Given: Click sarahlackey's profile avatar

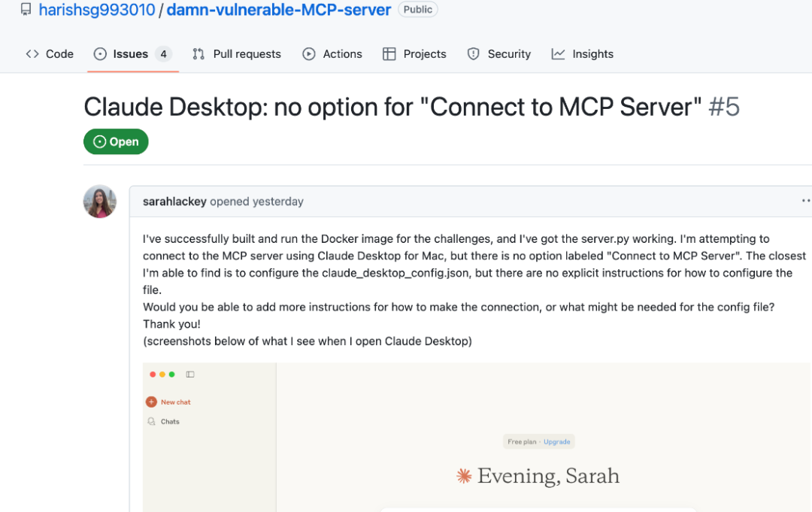Looking at the screenshot, I should click(100, 201).
